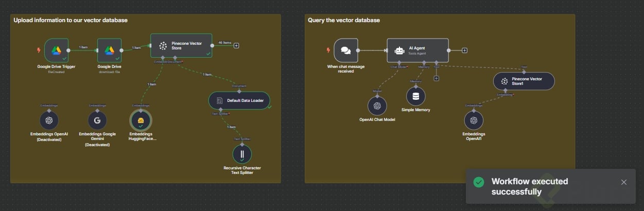Image resolution: width=644 pixels, height=211 pixels.
Task: Dismiss the Workflow executed successfully notification
Action: click(624, 182)
